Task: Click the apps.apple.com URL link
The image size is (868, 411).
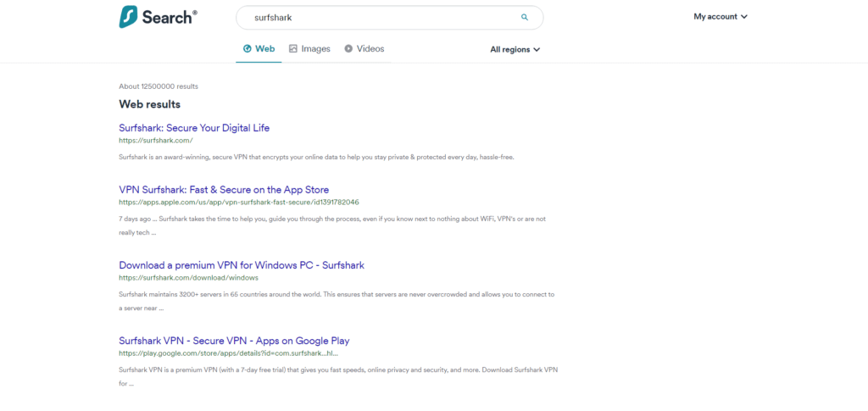Action: pyautogui.click(x=238, y=203)
